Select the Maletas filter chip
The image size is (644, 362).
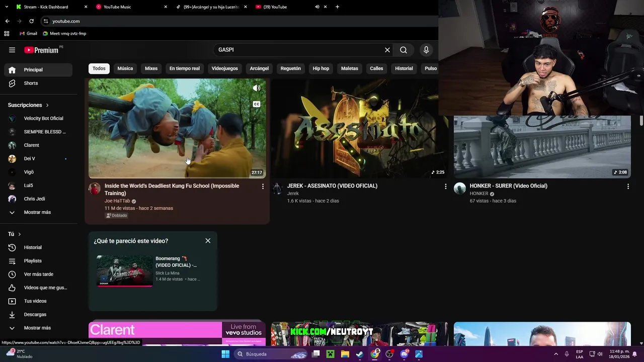coord(350,68)
